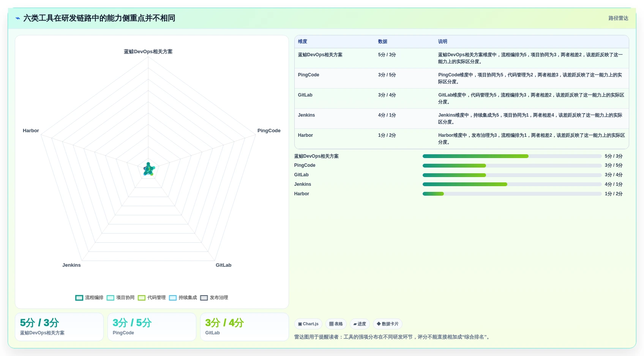Open the 3分 / 4分 GitLab data card
The width and height of the screenshot is (644, 356).
click(x=245, y=327)
